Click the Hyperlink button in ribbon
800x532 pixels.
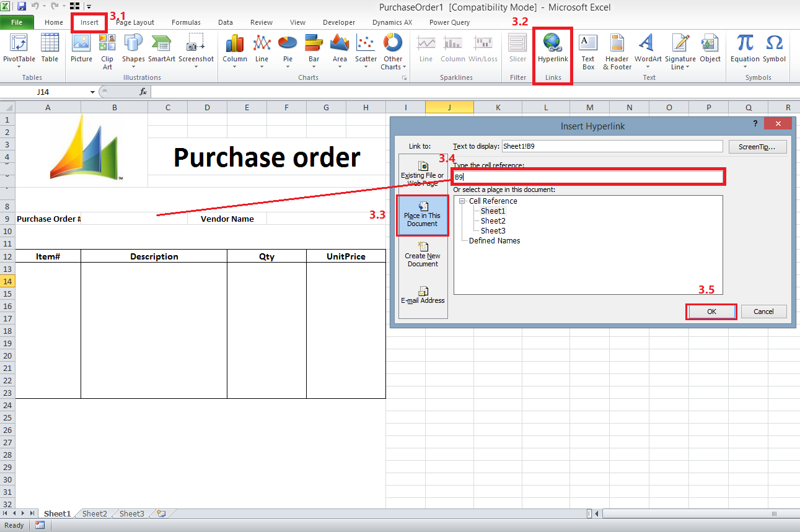[x=552, y=50]
